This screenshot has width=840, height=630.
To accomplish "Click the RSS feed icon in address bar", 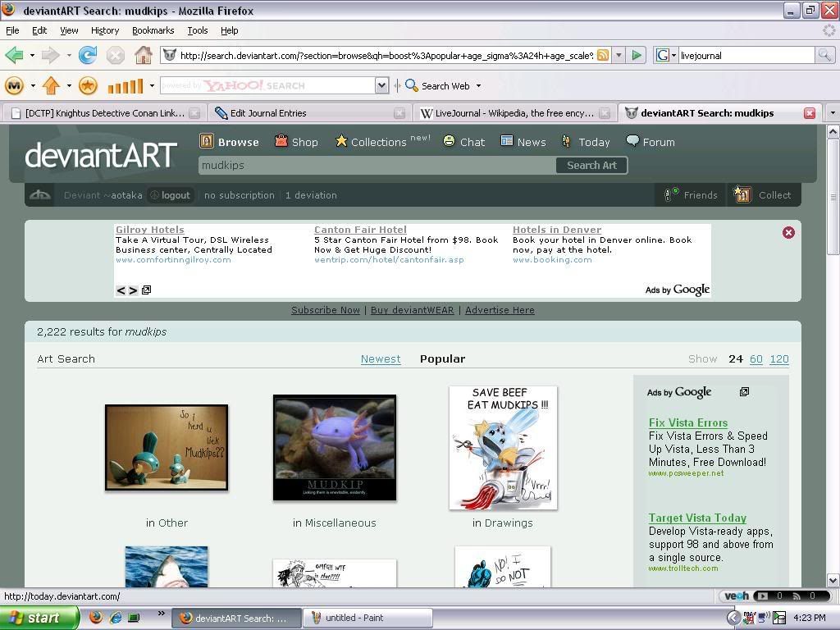I will point(603,55).
